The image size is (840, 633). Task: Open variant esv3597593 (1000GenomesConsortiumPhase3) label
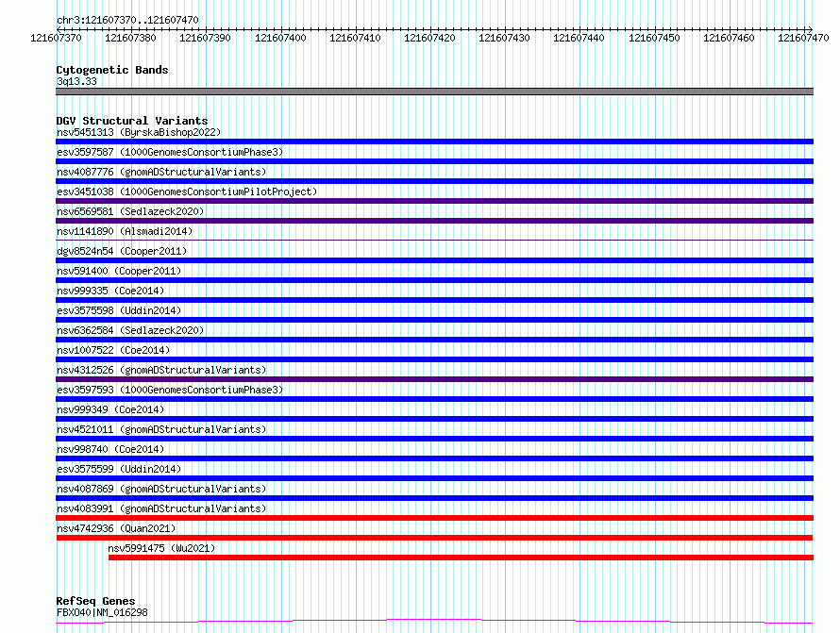170,390
